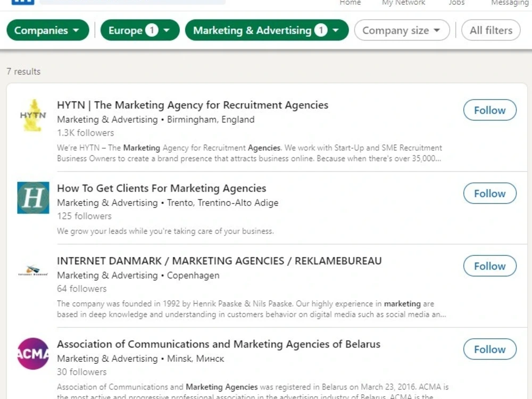
Task: Open the teal H company logo
Action: tap(33, 198)
